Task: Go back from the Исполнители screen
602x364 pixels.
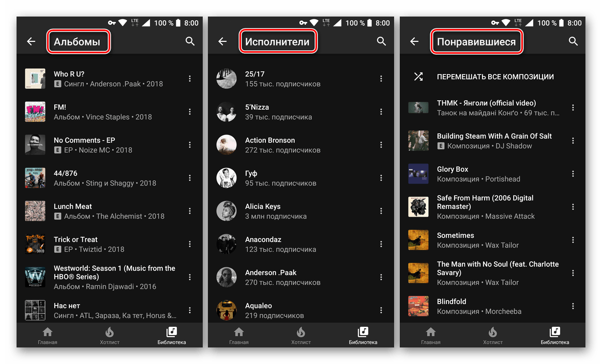Action: [223, 41]
